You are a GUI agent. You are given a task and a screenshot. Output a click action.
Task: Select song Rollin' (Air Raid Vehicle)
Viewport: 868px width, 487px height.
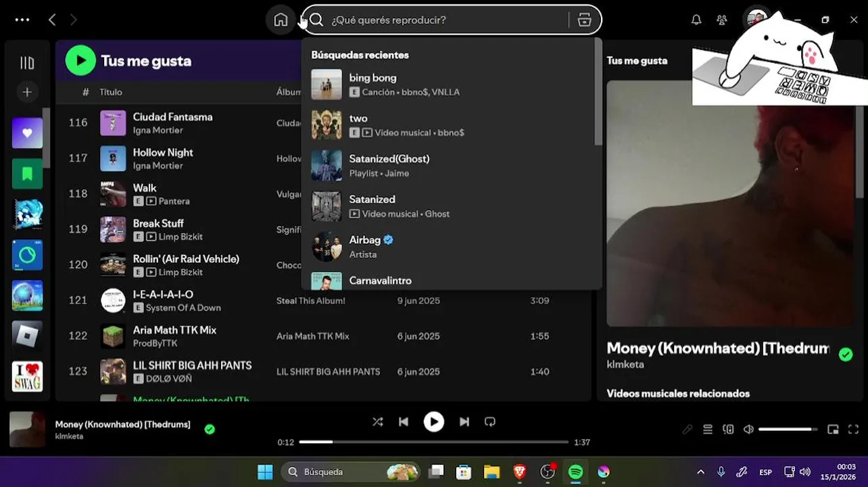point(186,259)
